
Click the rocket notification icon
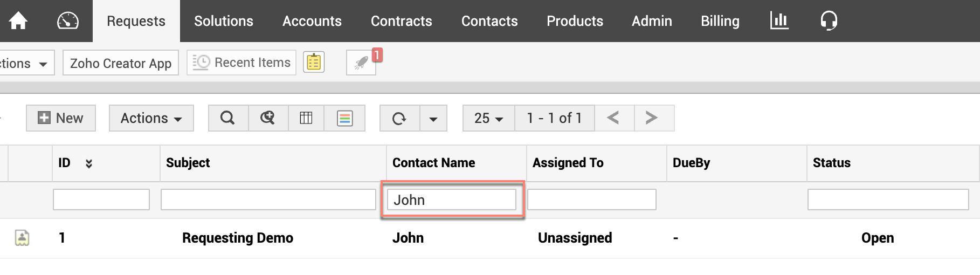coord(361,63)
